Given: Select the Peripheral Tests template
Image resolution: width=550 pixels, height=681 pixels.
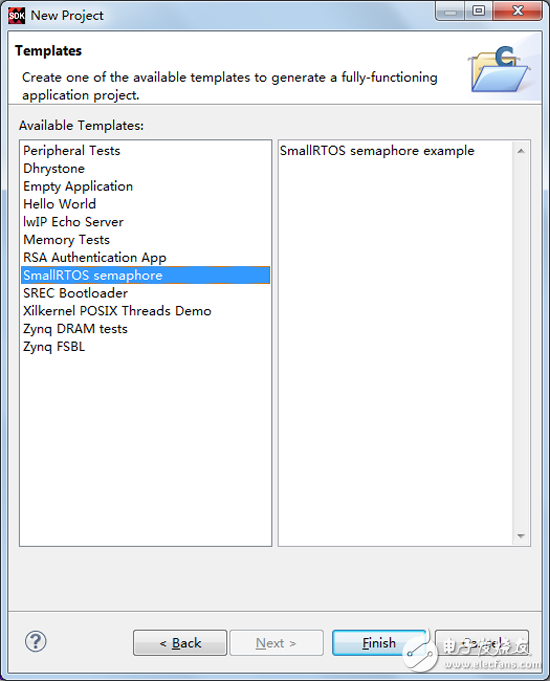Looking at the screenshot, I should point(72,151).
